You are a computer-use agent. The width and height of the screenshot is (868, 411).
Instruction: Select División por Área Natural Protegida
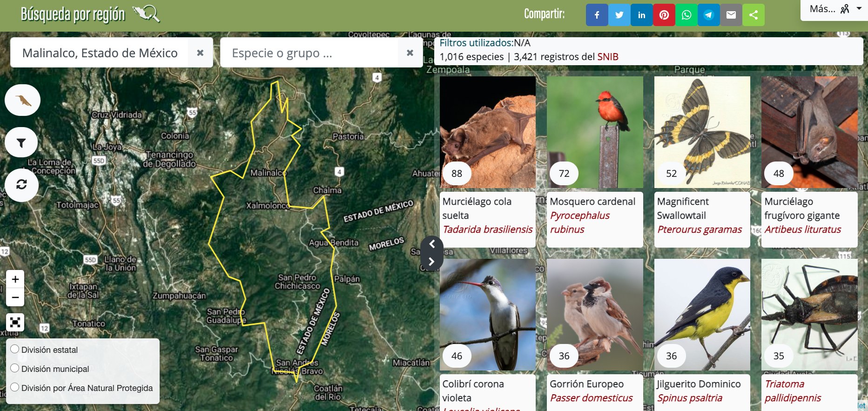[x=15, y=387]
